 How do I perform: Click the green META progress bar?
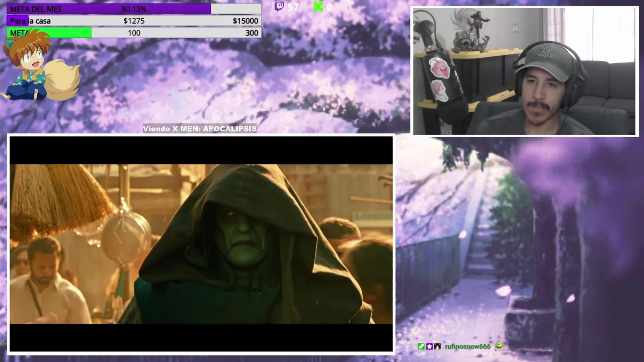coord(134,33)
